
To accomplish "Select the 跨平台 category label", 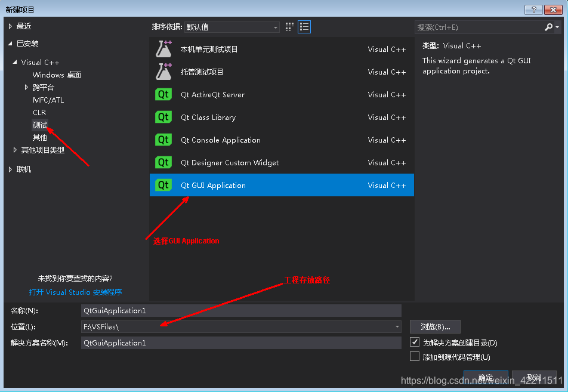I will point(44,87).
